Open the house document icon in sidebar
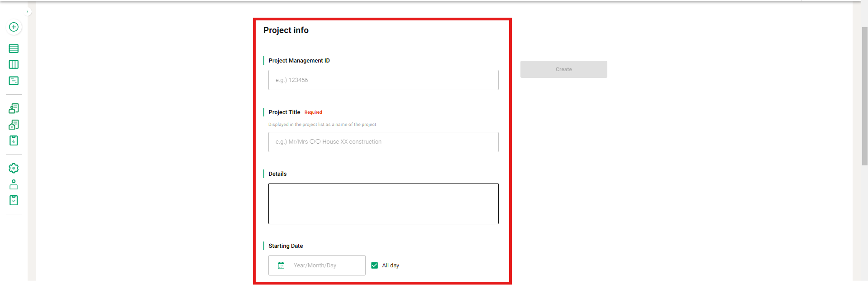 click(x=14, y=125)
